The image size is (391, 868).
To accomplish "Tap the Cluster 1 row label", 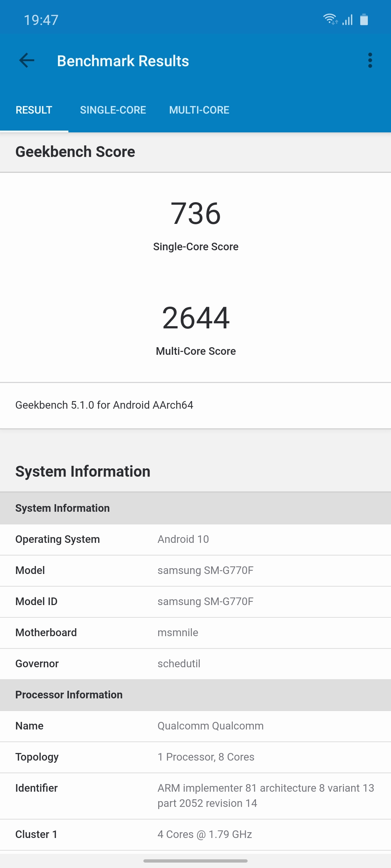I will tap(36, 834).
